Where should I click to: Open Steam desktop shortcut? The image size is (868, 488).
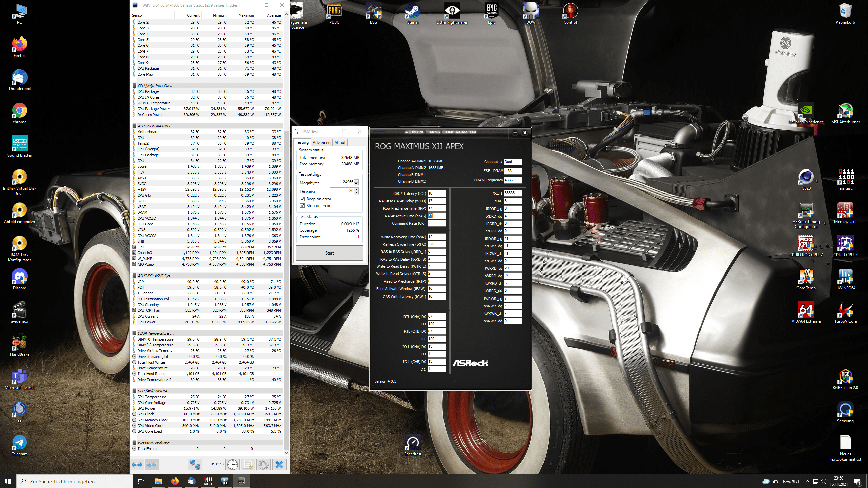pyautogui.click(x=413, y=14)
